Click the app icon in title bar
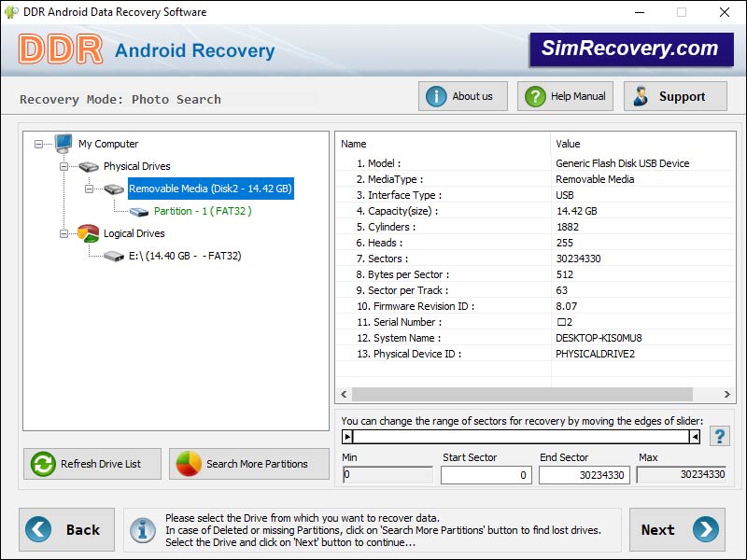This screenshot has width=747, height=560. pyautogui.click(x=11, y=12)
